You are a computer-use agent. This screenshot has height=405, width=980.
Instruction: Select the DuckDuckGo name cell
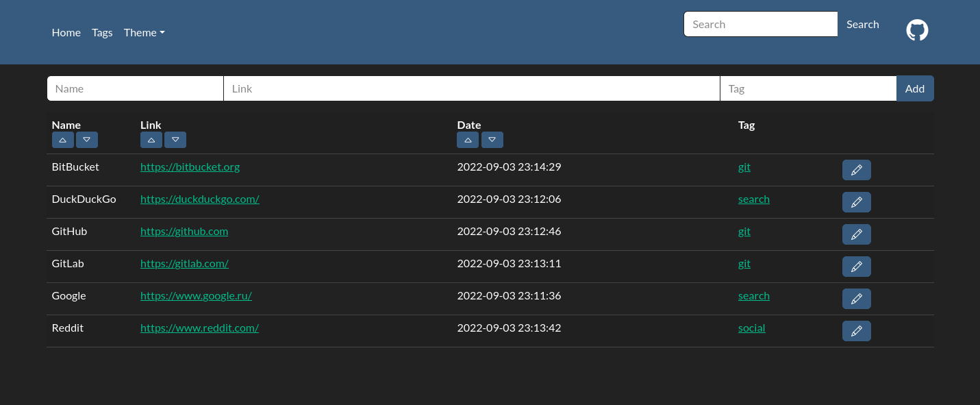[84, 199]
